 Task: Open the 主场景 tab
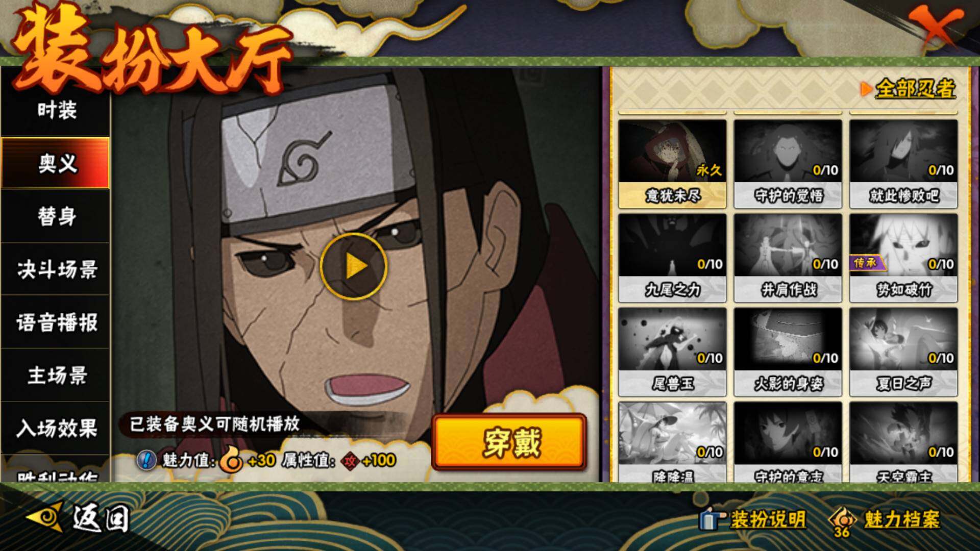56,375
